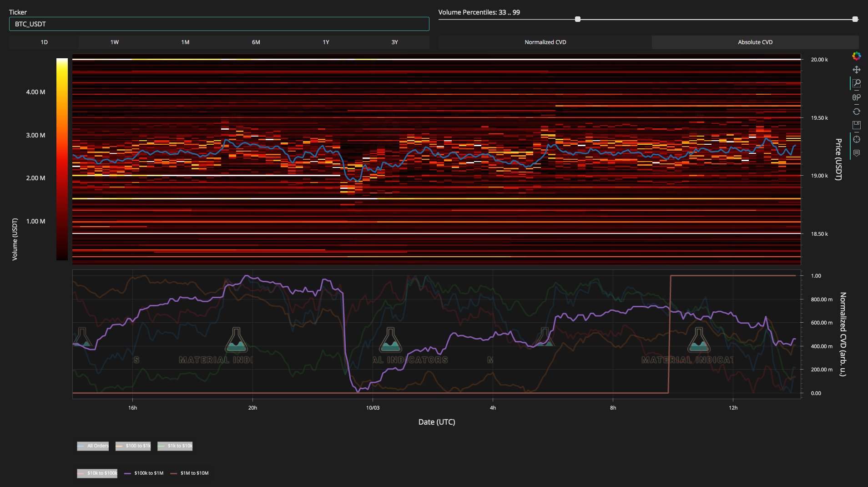Toggle the $100 to $1k legend line

click(133, 446)
